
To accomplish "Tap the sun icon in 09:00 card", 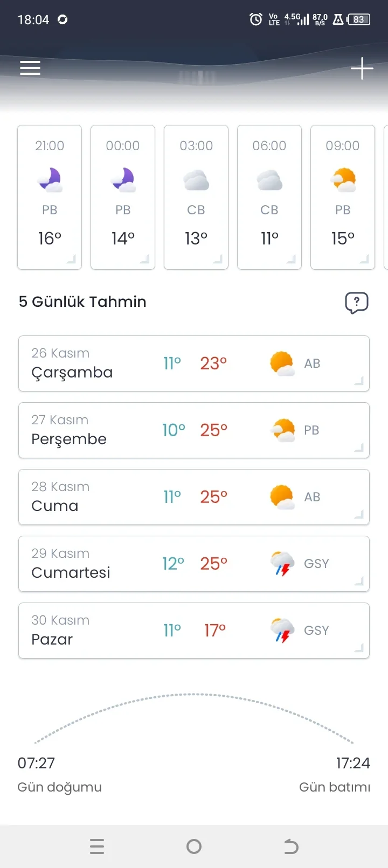I will coord(343,180).
